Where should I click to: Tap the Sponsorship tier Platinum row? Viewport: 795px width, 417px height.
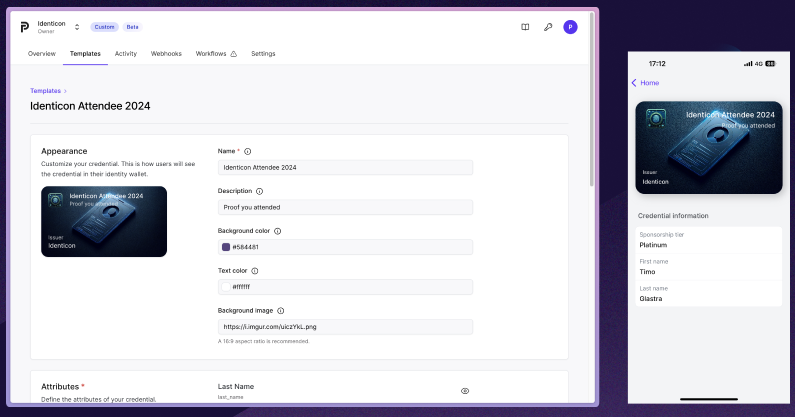708,240
